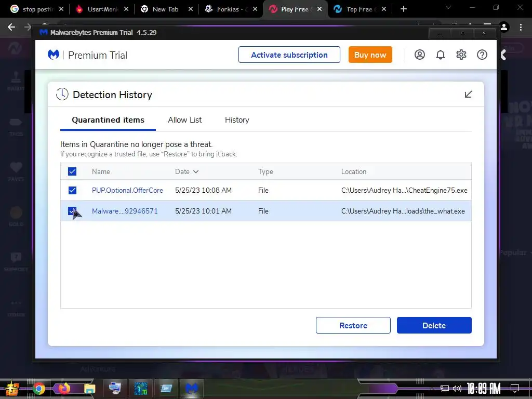This screenshot has width=532, height=399.
Task: Click the volume icon in system tray
Action: pos(457,389)
